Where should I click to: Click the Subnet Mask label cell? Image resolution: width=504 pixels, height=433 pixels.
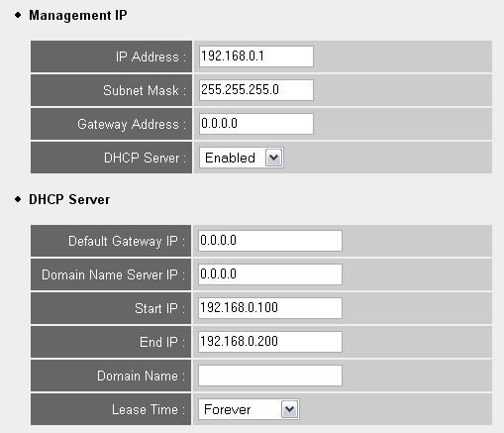coord(111,90)
